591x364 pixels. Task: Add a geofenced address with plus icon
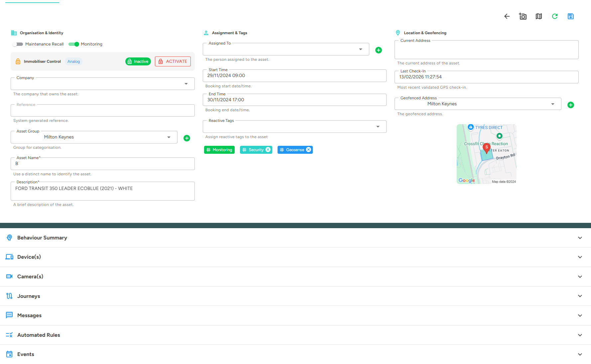point(571,105)
